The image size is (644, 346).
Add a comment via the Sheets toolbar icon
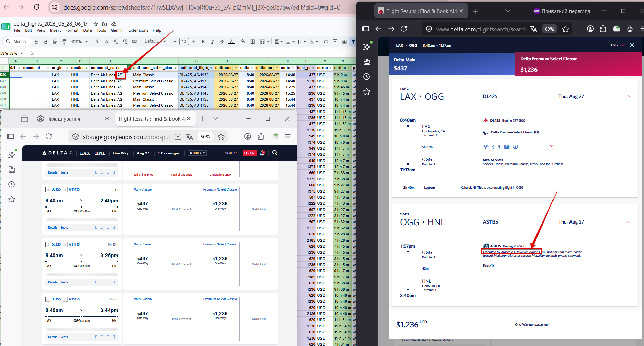335,42
